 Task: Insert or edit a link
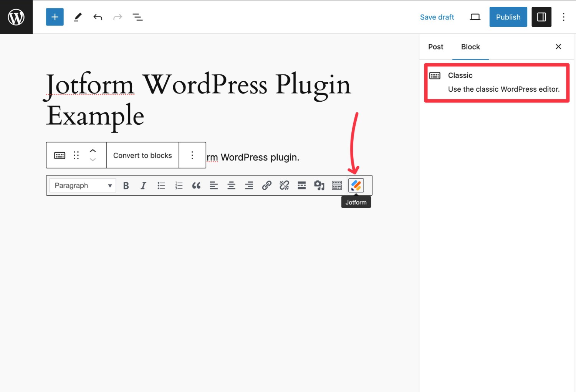(266, 186)
